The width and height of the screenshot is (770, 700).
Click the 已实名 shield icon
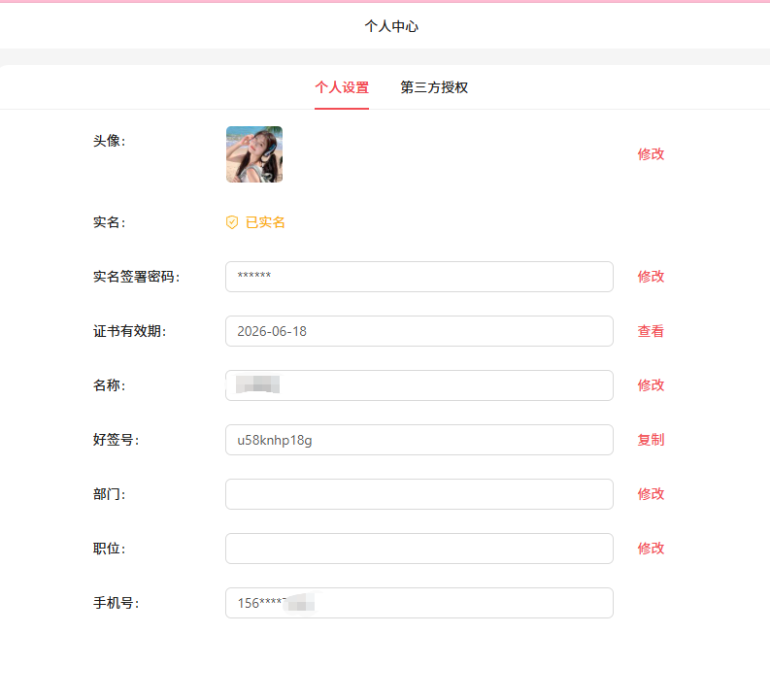(x=232, y=222)
